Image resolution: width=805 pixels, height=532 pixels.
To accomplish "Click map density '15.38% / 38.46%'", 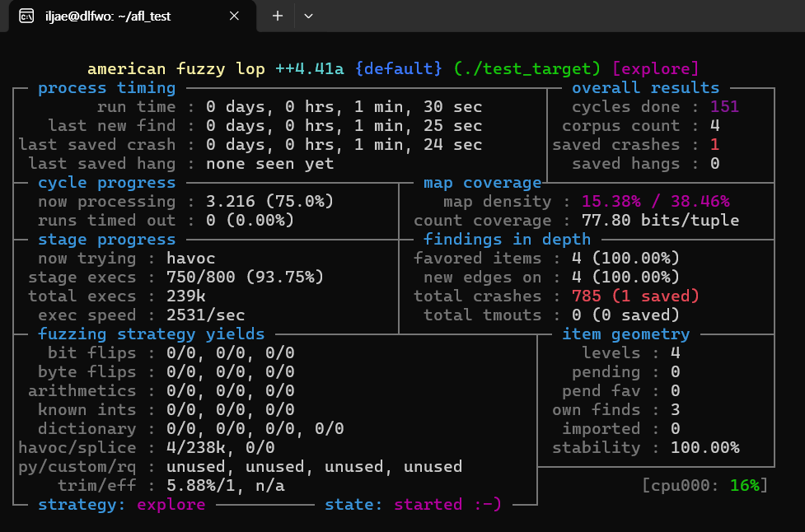I will [x=656, y=201].
